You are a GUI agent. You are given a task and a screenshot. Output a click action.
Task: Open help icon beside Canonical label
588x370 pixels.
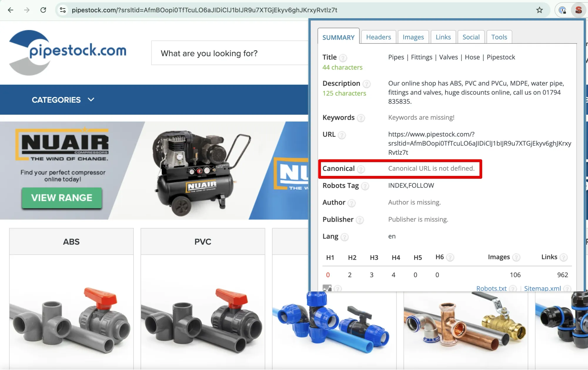click(361, 169)
